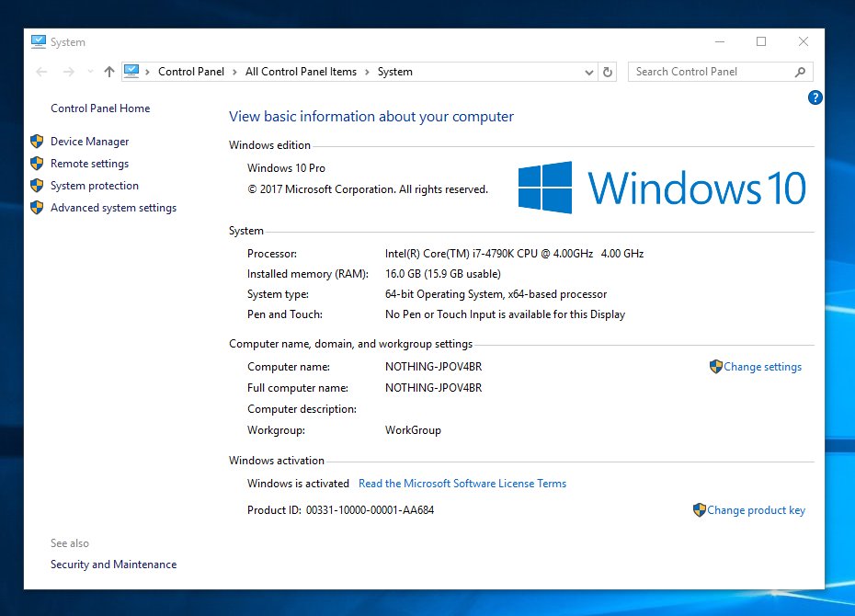Image resolution: width=855 pixels, height=616 pixels.
Task: Open Help via the blue question mark
Action: point(815,97)
